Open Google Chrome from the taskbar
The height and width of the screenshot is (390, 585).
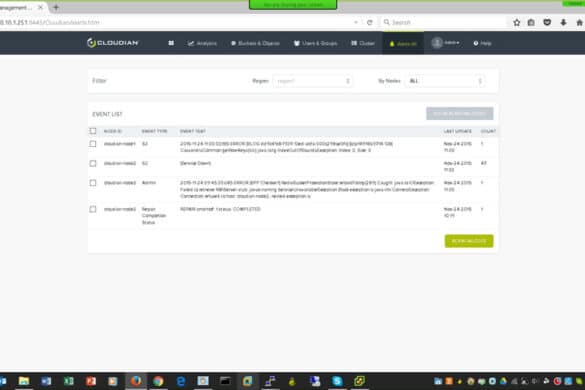click(158, 381)
